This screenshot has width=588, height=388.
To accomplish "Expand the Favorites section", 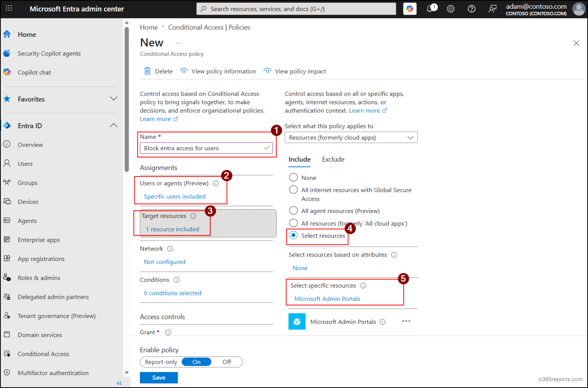I will (x=114, y=99).
